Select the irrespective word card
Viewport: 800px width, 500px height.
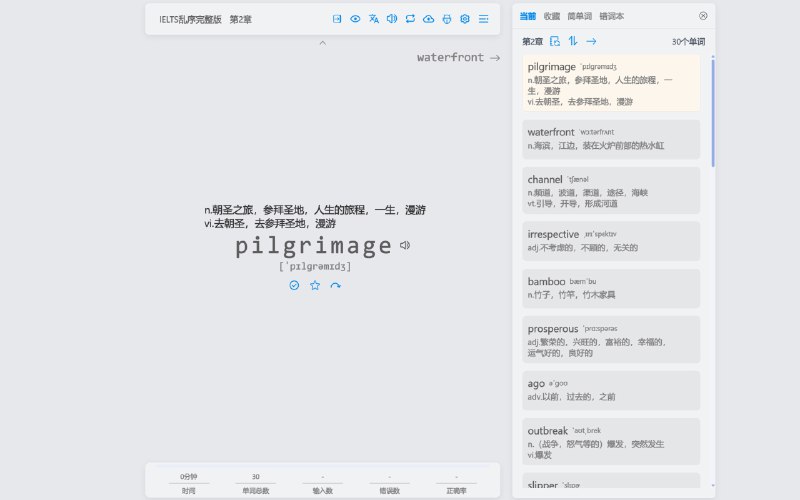[x=611, y=241]
